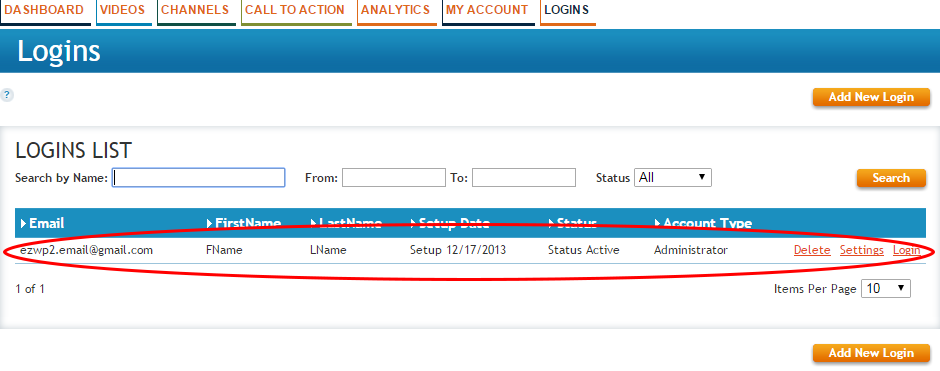Sort by Status column header
The height and width of the screenshot is (371, 940).
pyautogui.click(x=573, y=224)
